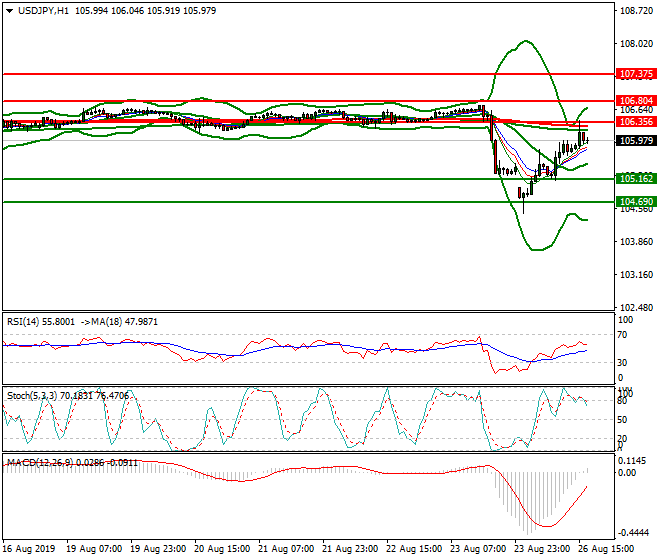Click the 105.979 current price marker
The image size is (660, 560).
pos(636,141)
